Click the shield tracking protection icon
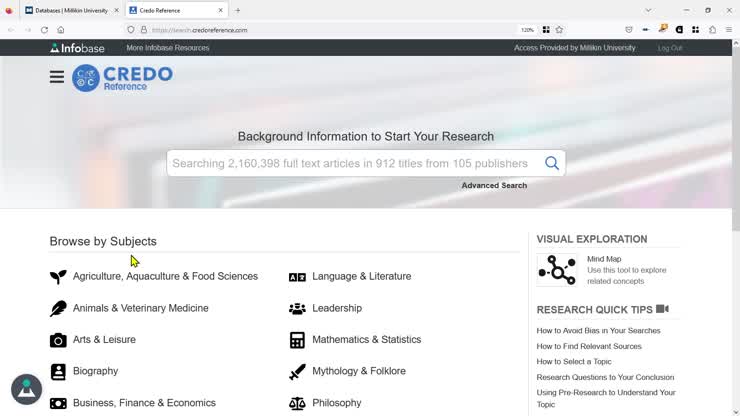Viewport: 740px width, 416px height. pos(131,30)
